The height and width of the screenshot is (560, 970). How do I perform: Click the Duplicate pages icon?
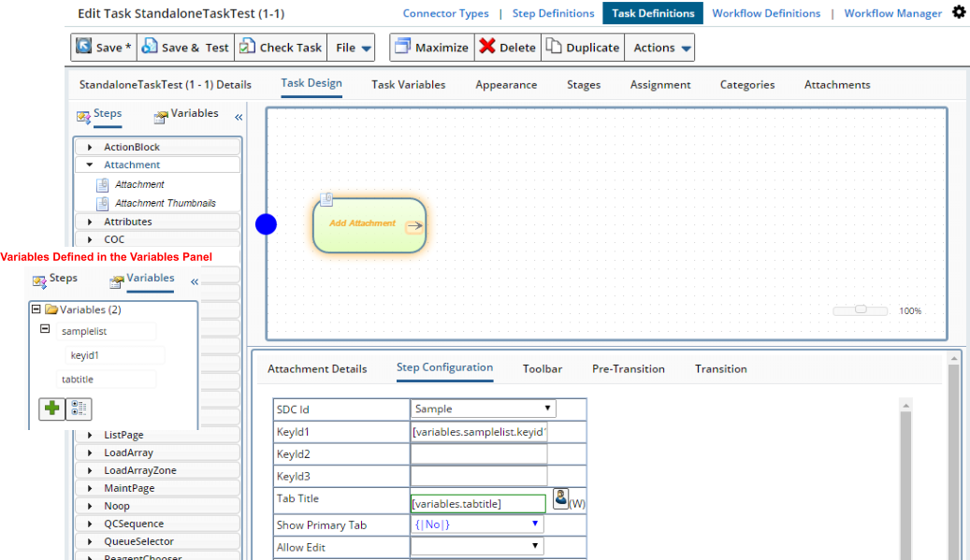point(554,46)
